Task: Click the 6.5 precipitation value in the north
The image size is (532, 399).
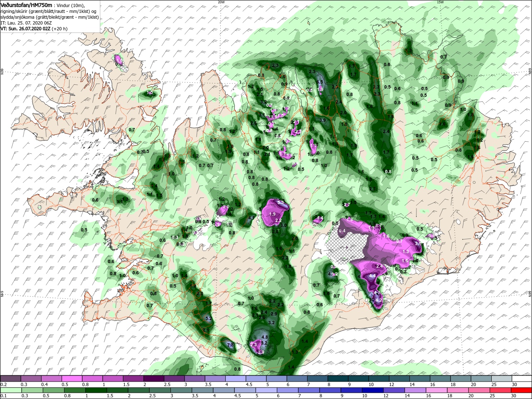Action: pos(320,82)
